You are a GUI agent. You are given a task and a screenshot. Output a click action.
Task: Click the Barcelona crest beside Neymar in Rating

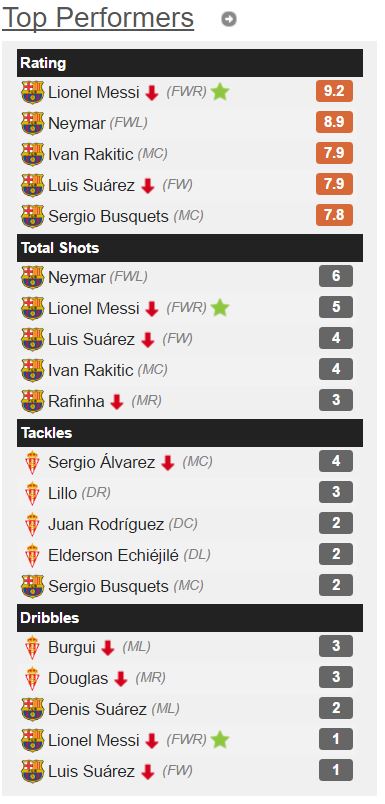point(32,123)
